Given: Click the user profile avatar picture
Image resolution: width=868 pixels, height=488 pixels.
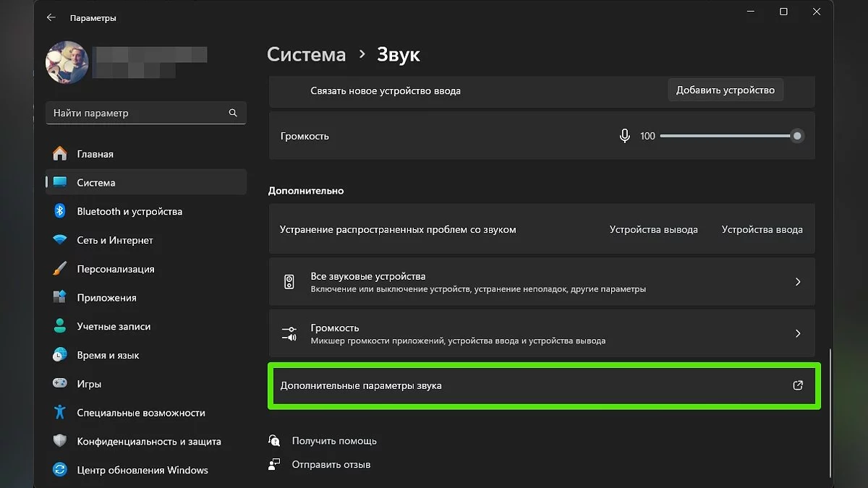Looking at the screenshot, I should click(x=67, y=62).
